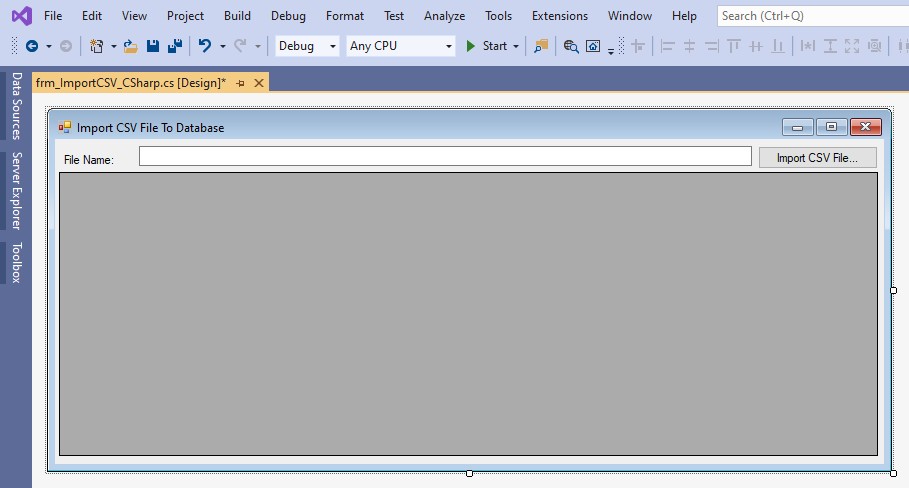
Task: Expand the New Project dropdown arrow
Action: pyautogui.click(x=114, y=46)
